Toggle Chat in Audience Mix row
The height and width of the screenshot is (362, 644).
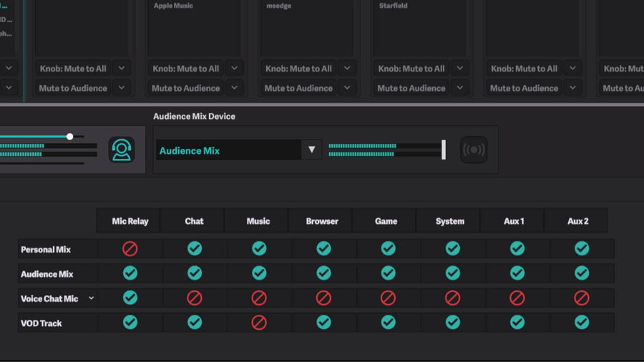[195, 273]
